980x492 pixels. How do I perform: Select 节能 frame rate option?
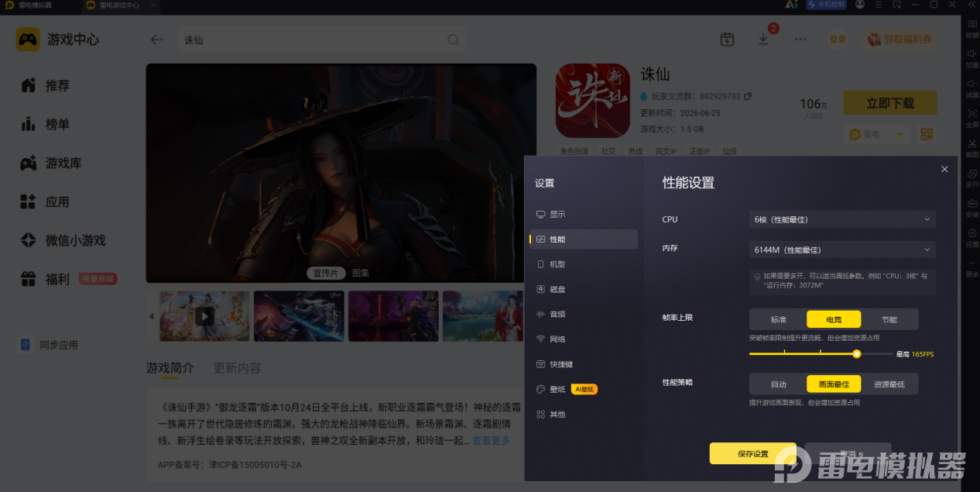889,319
